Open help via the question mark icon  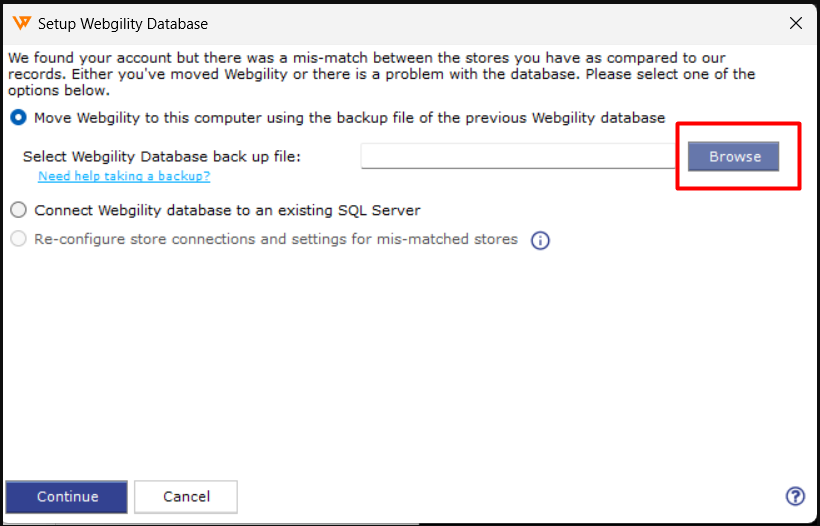point(795,496)
